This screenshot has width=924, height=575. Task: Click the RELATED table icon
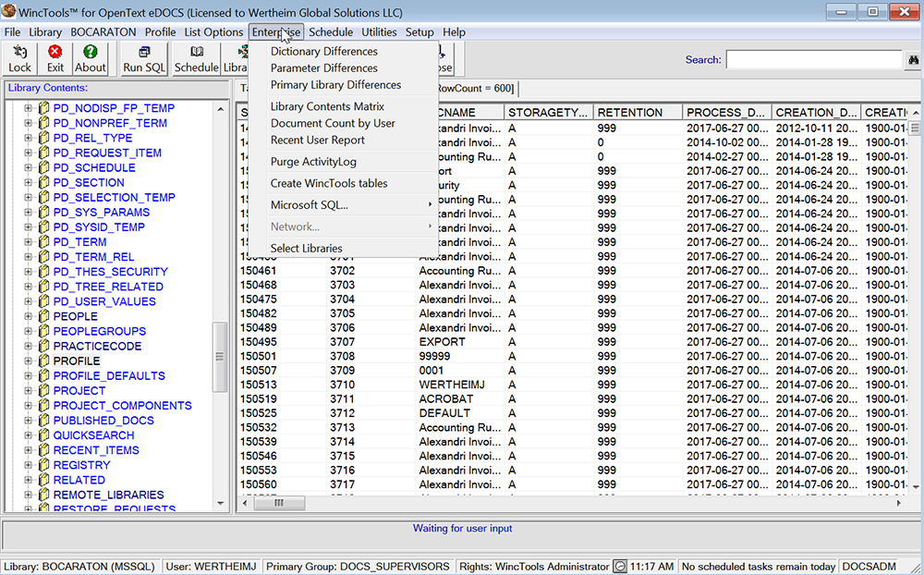43,480
